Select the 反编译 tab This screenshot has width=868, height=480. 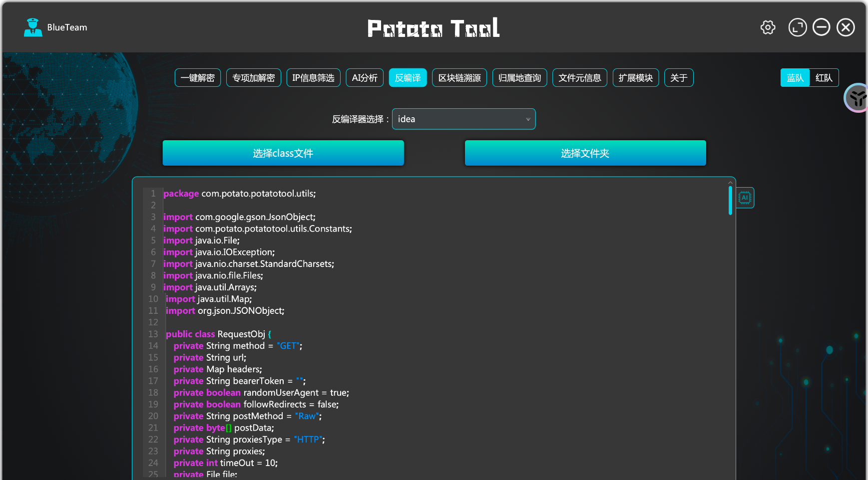click(x=408, y=78)
